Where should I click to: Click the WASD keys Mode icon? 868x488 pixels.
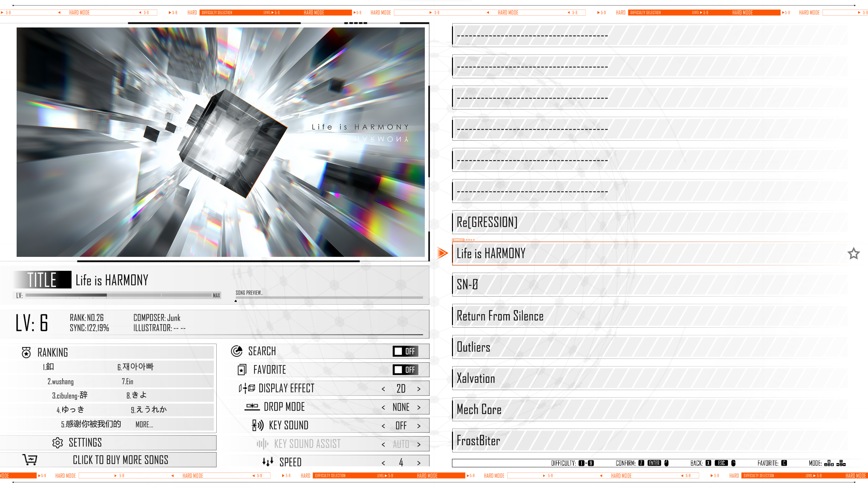(x=829, y=463)
